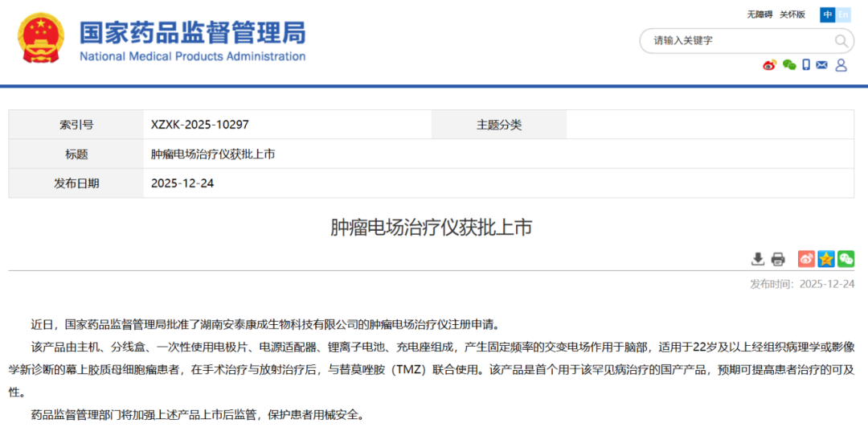Switch language to En English
Image resolution: width=868 pixels, height=440 pixels.
point(843,14)
